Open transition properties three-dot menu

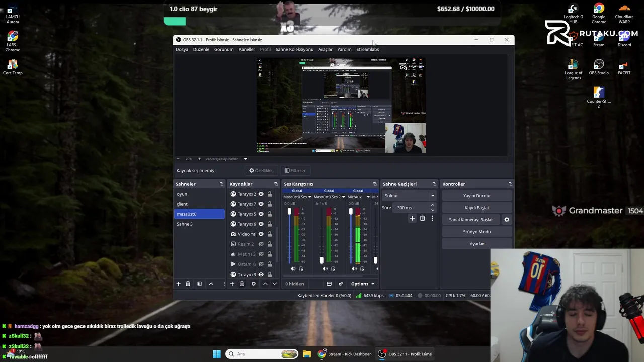click(432, 218)
